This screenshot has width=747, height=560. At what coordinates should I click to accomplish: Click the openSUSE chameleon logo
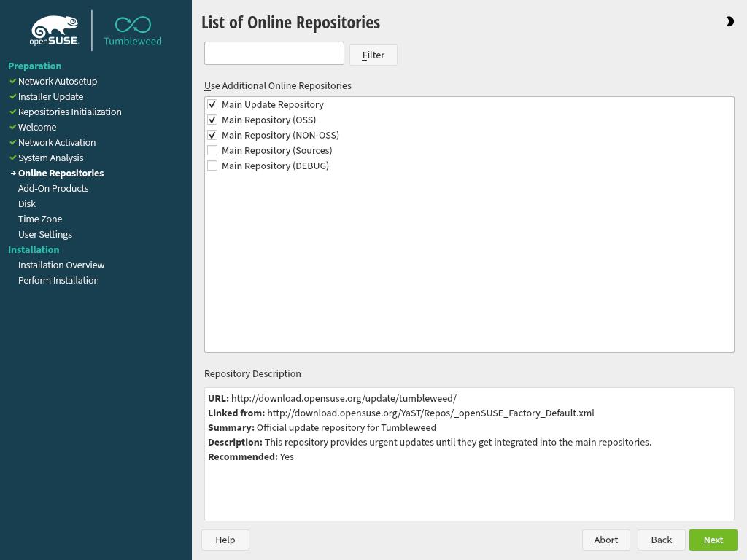click(x=54, y=31)
